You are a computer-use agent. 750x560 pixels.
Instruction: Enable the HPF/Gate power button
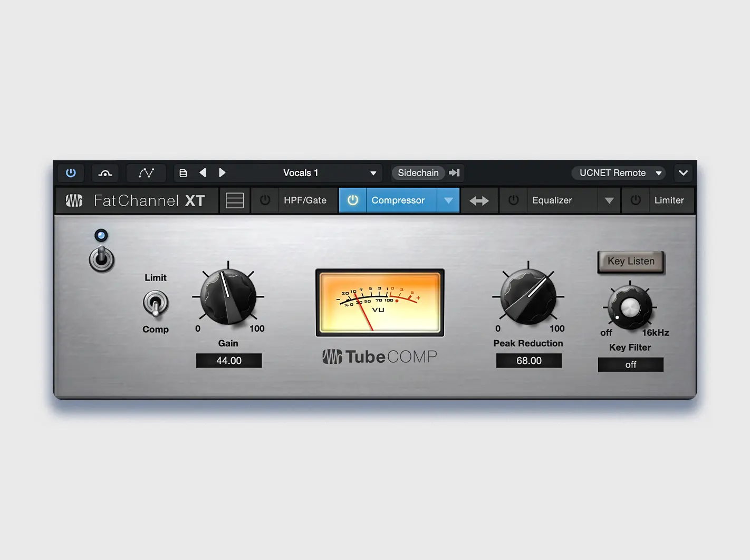click(x=265, y=200)
